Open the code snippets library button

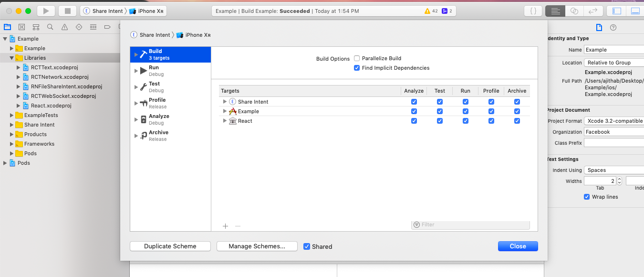[533, 11]
